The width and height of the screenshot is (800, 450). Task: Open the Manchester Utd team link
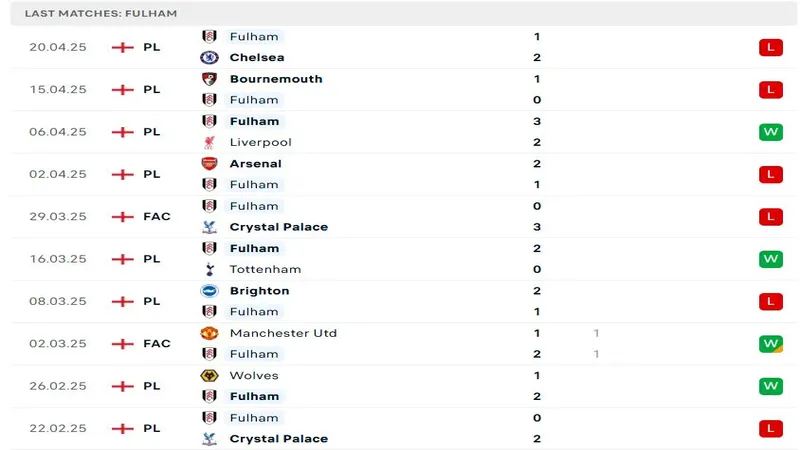[283, 333]
